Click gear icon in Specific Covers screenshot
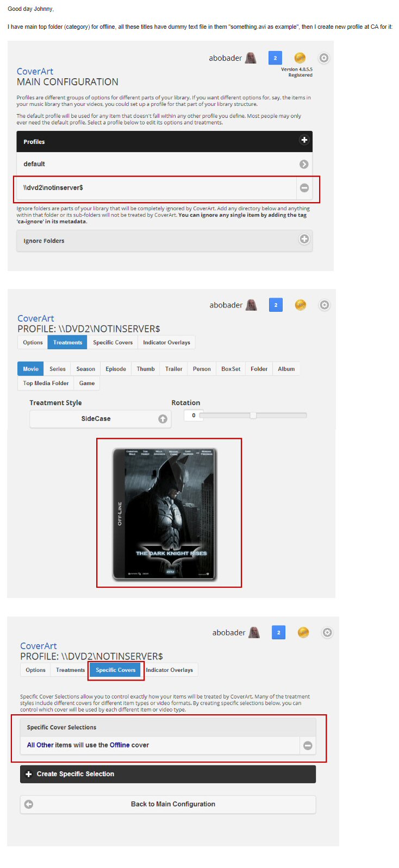This screenshot has height=868, width=399. click(327, 633)
